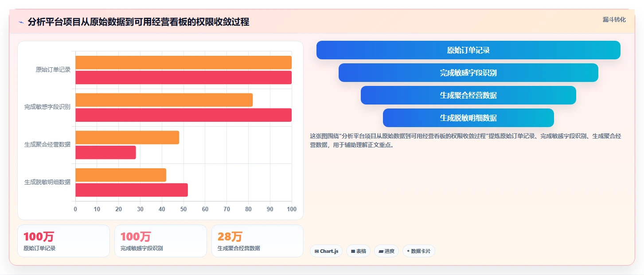Click the 表格 tag chip
644x275 pixels.
tap(358, 251)
